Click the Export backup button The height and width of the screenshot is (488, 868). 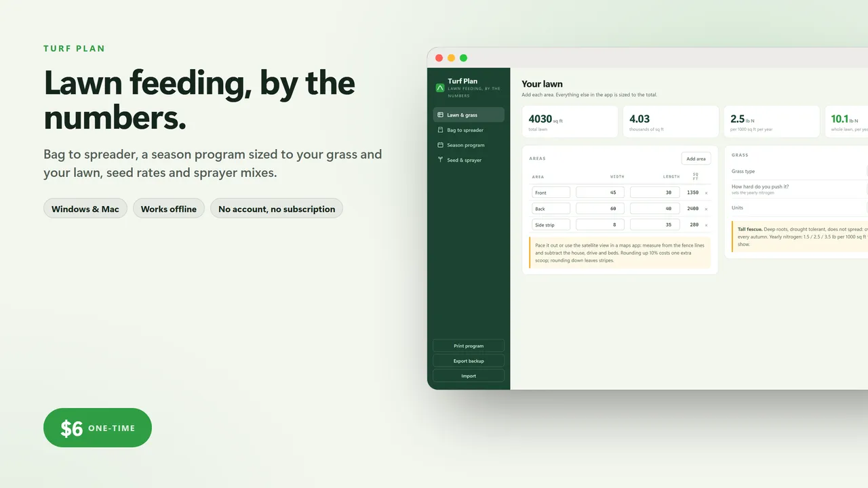(x=469, y=361)
